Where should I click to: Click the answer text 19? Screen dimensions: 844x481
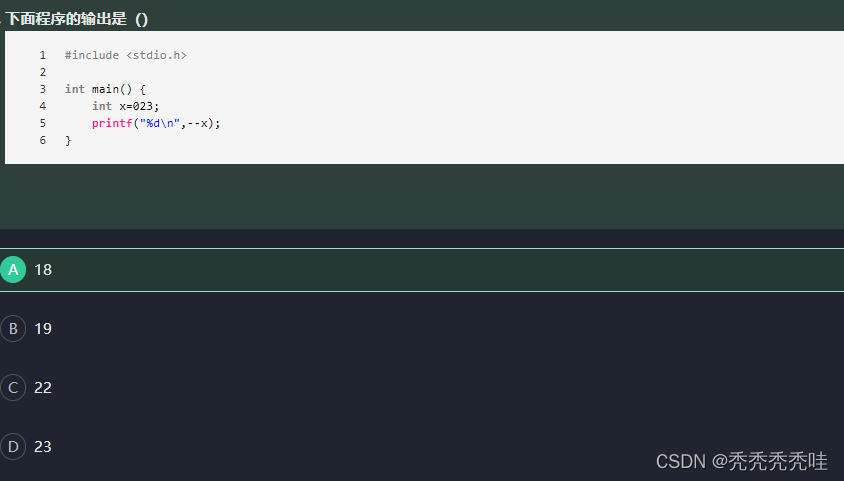(x=43, y=329)
